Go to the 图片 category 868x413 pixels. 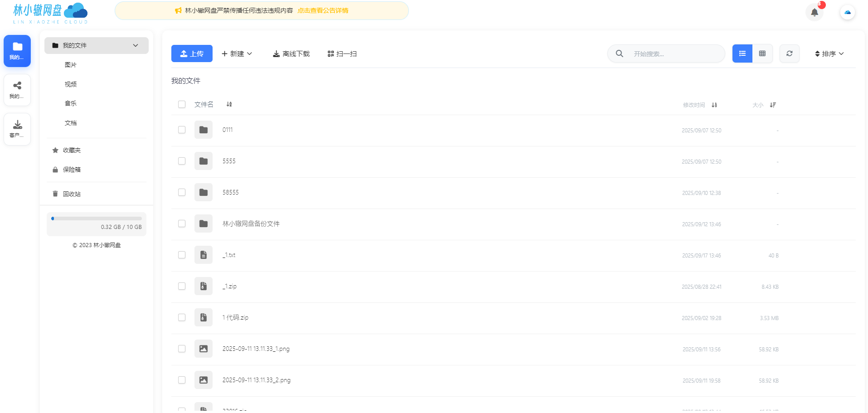point(71,64)
